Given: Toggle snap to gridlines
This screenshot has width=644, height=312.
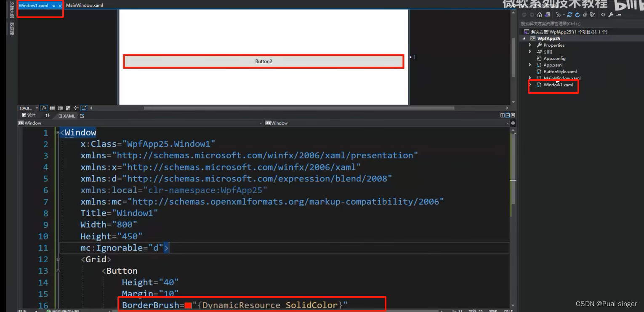Looking at the screenshot, I should click(60, 108).
